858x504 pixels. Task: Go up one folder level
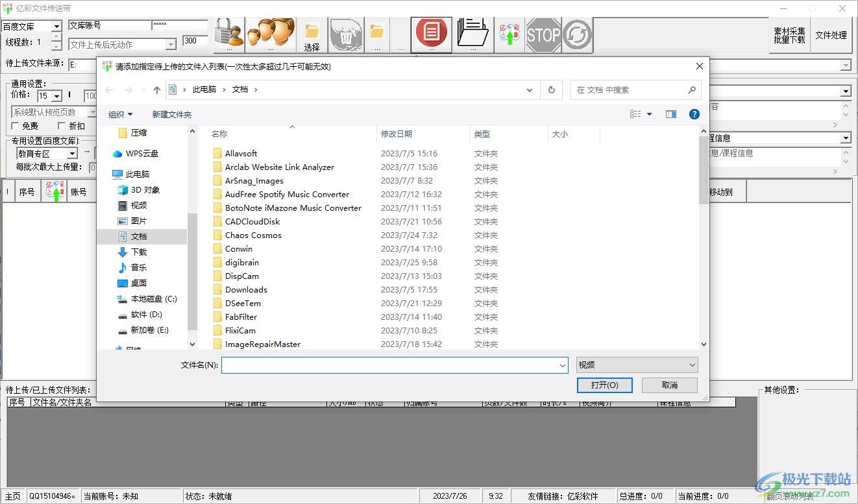pyautogui.click(x=156, y=90)
